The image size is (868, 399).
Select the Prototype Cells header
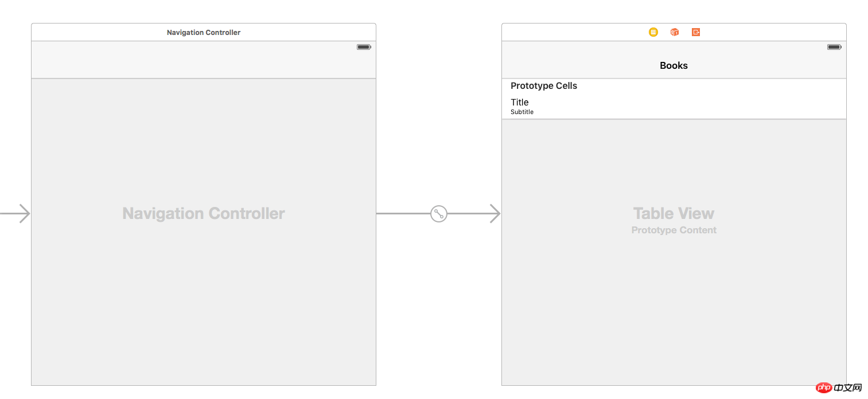(544, 86)
